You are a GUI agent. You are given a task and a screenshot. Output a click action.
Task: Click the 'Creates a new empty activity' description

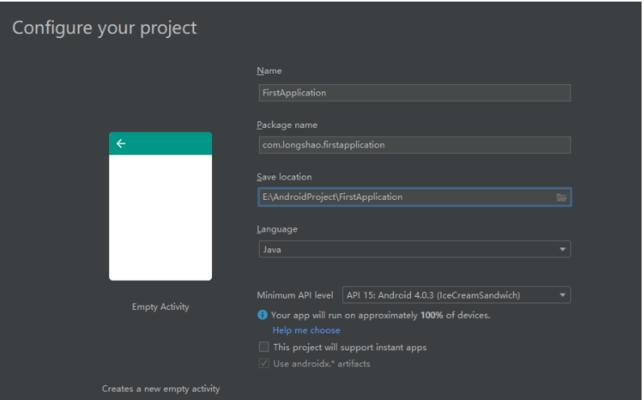(160, 388)
